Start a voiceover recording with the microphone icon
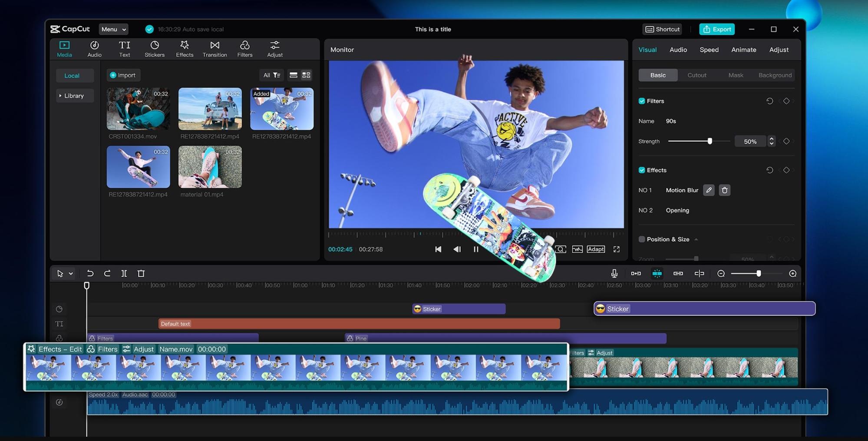This screenshot has height=441, width=868. pos(614,273)
